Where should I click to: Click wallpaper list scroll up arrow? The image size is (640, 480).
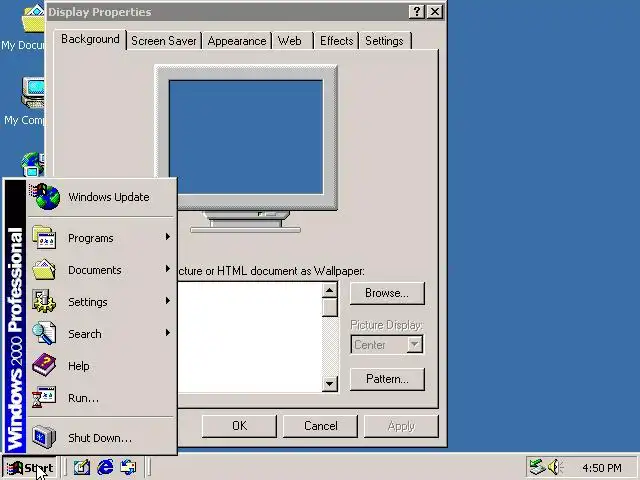point(329,290)
